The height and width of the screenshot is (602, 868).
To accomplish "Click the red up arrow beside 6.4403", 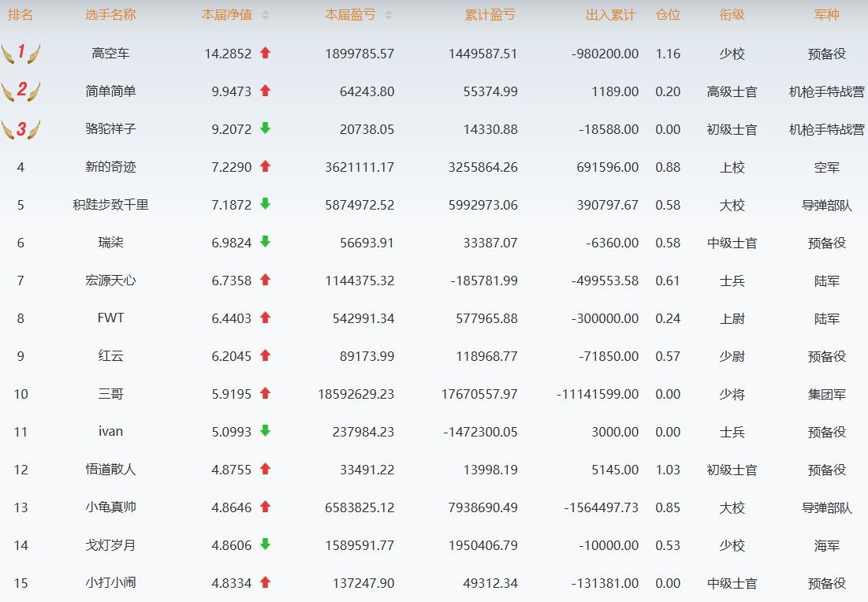I will [265, 318].
